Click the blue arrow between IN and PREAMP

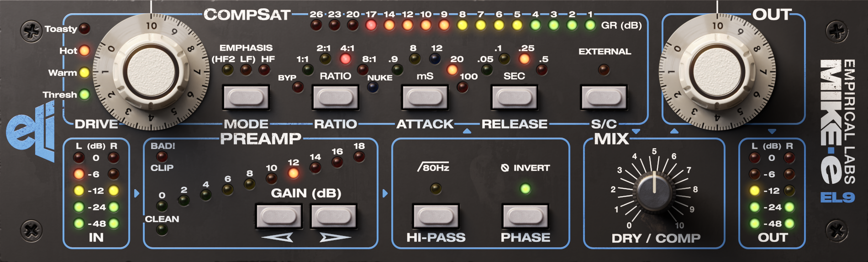(x=137, y=193)
